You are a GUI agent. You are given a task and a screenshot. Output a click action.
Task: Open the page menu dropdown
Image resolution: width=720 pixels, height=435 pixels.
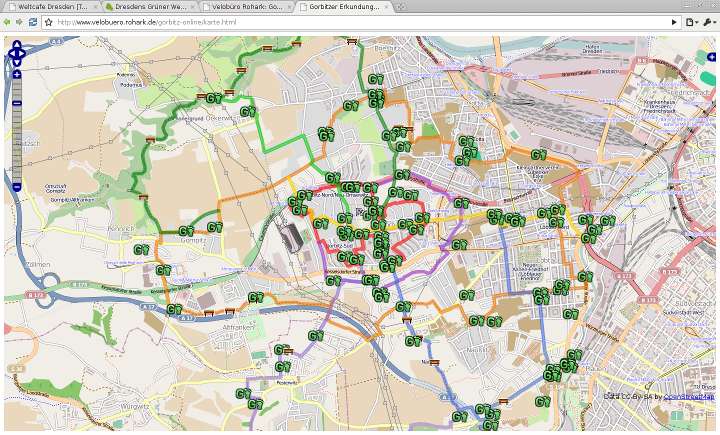691,22
